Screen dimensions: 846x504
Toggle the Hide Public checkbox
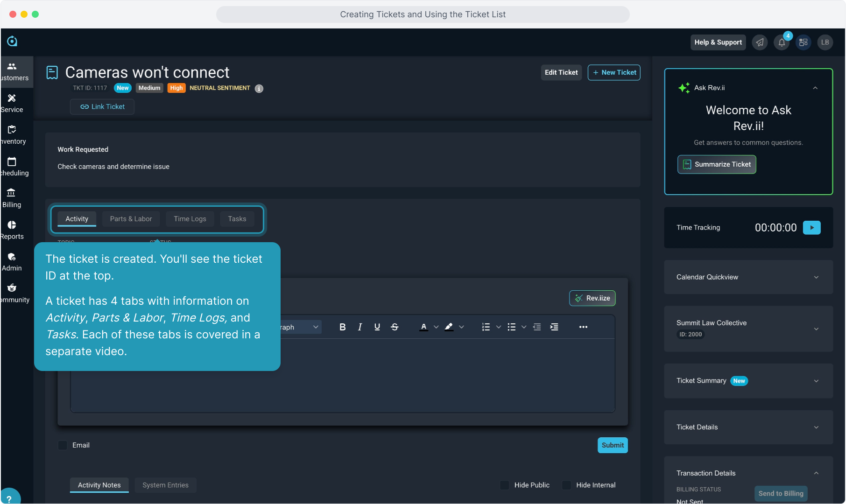click(x=505, y=485)
